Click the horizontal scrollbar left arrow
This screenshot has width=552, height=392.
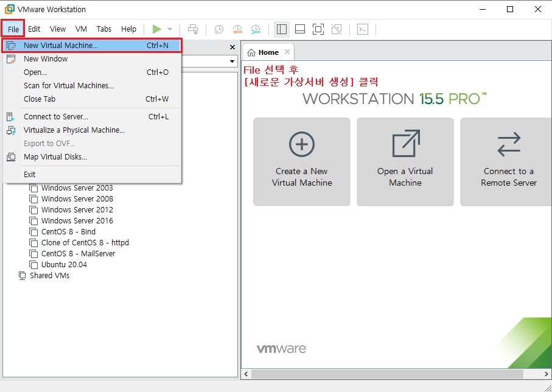(246, 374)
